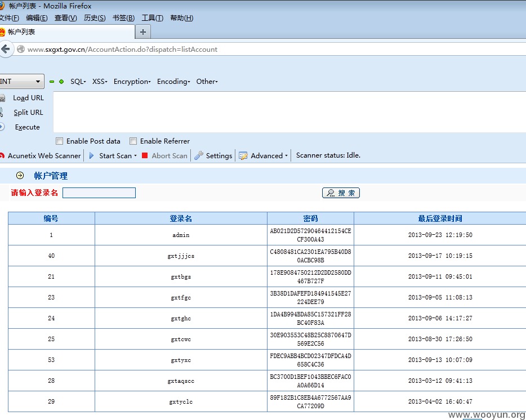This screenshot has height=420, width=526.
Task: Select the gxtbgs login name cell
Action: click(181, 277)
